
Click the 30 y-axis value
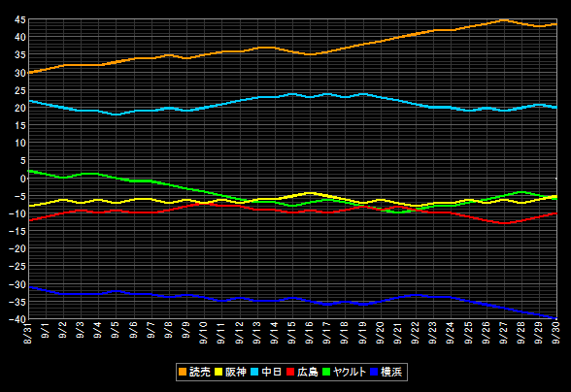coord(20,73)
